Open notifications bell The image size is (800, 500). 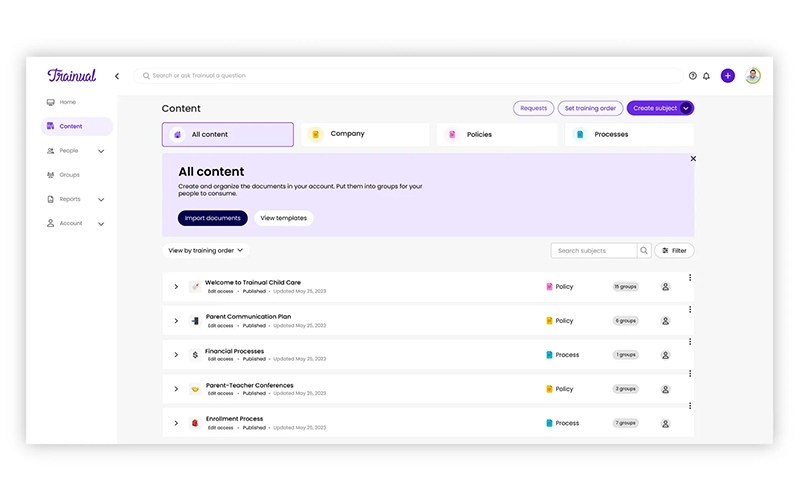click(706, 76)
